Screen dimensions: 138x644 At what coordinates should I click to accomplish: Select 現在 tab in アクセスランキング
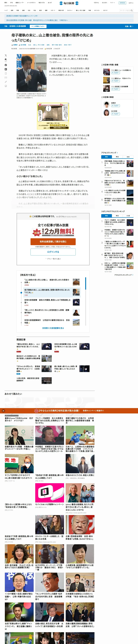[x=106, y=157]
